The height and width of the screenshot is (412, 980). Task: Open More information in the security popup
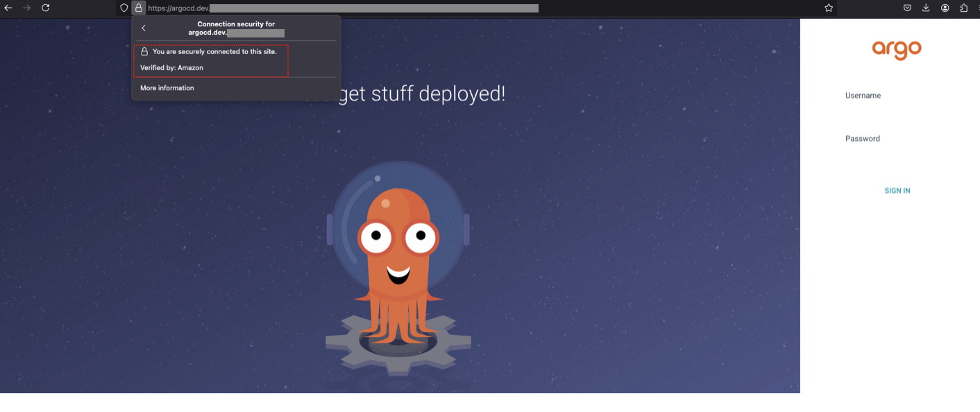[167, 88]
